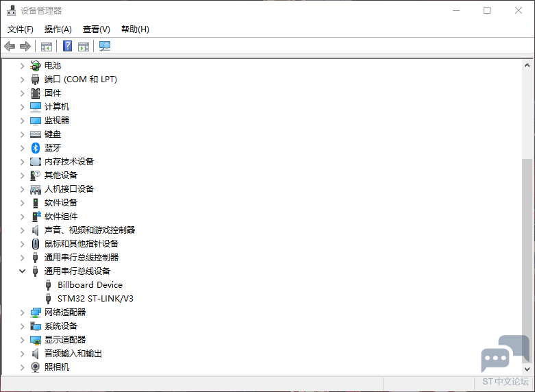
Task: Toggle the action pane toolbar icon
Action: pos(84,47)
